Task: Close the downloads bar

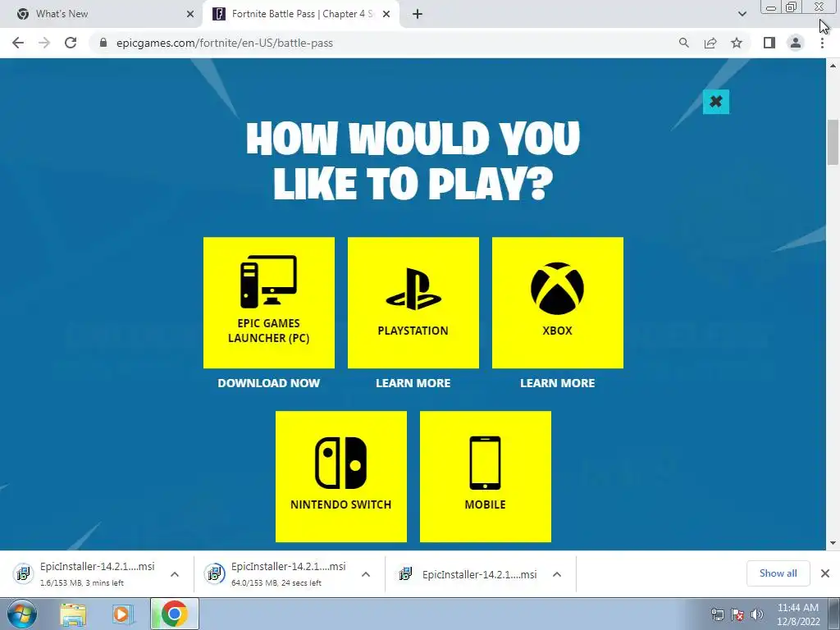Action: (825, 573)
